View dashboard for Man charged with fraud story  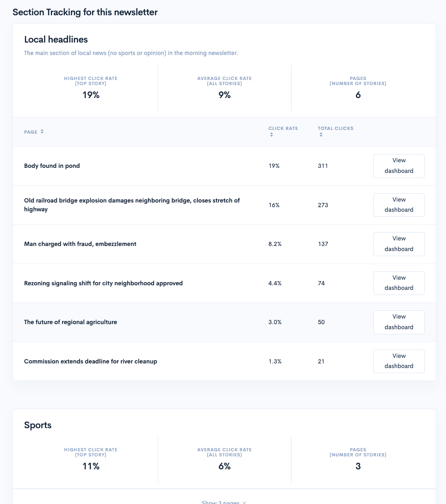click(x=399, y=244)
